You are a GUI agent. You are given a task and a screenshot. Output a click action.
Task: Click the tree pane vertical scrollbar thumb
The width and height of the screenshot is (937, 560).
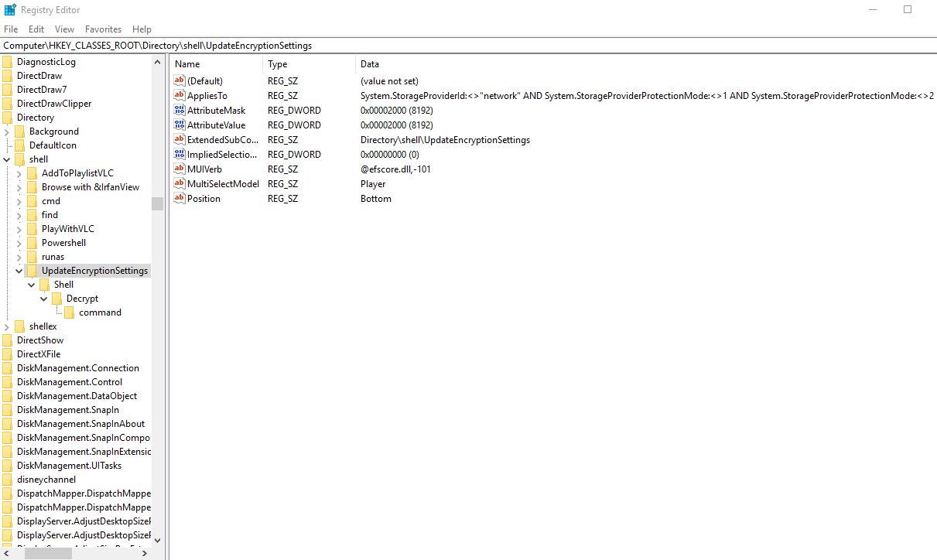(158, 203)
